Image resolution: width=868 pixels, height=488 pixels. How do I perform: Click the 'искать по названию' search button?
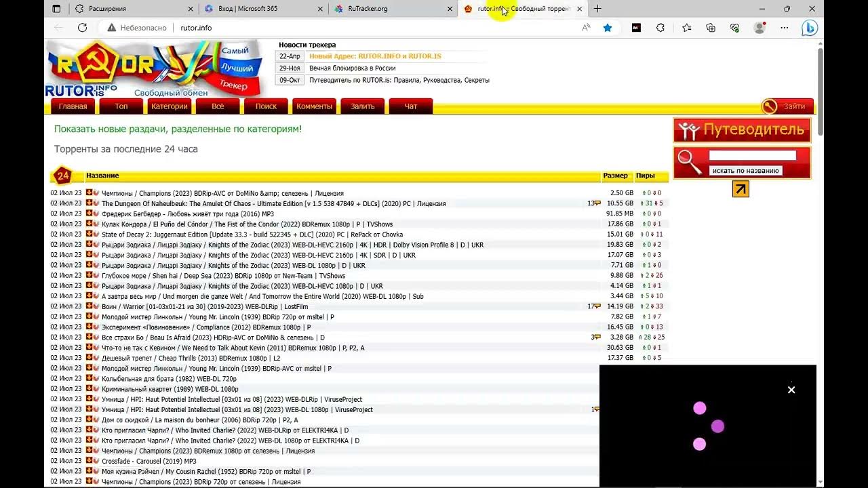click(x=745, y=171)
